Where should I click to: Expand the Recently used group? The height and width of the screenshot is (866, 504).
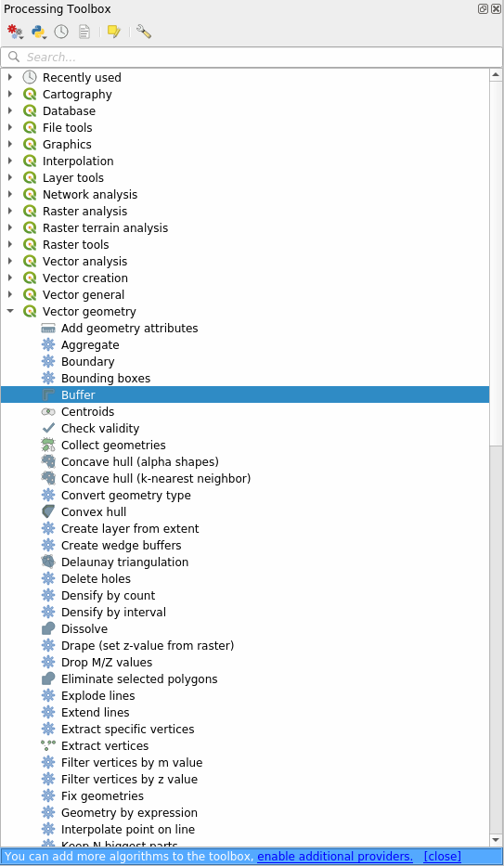[10, 77]
